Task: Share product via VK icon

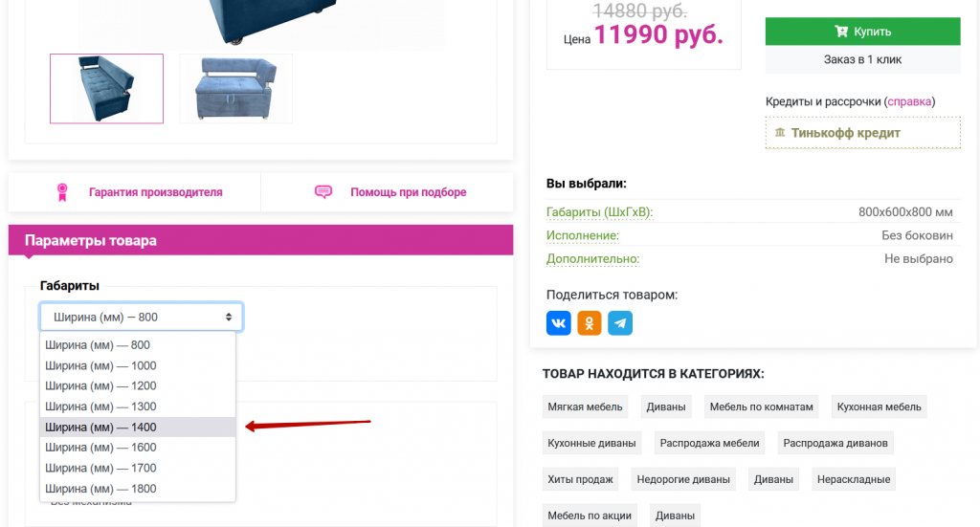Action: tap(558, 323)
